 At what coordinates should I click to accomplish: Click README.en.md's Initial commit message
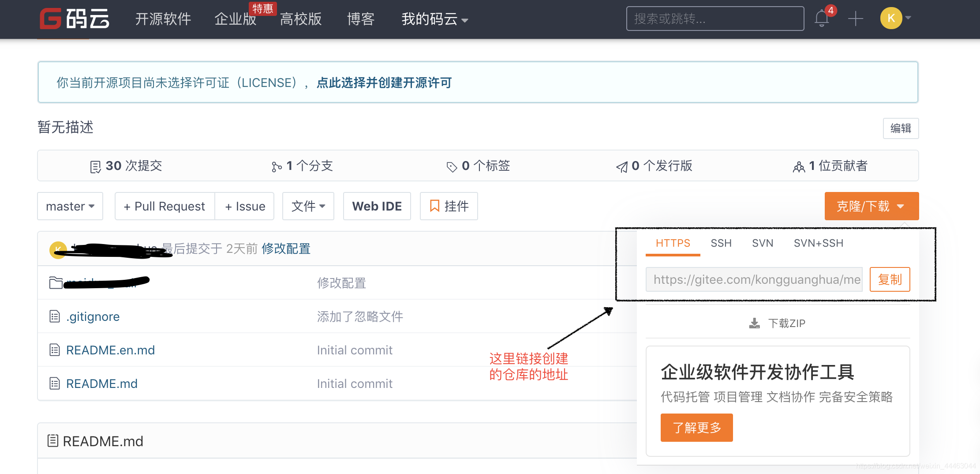[355, 350]
